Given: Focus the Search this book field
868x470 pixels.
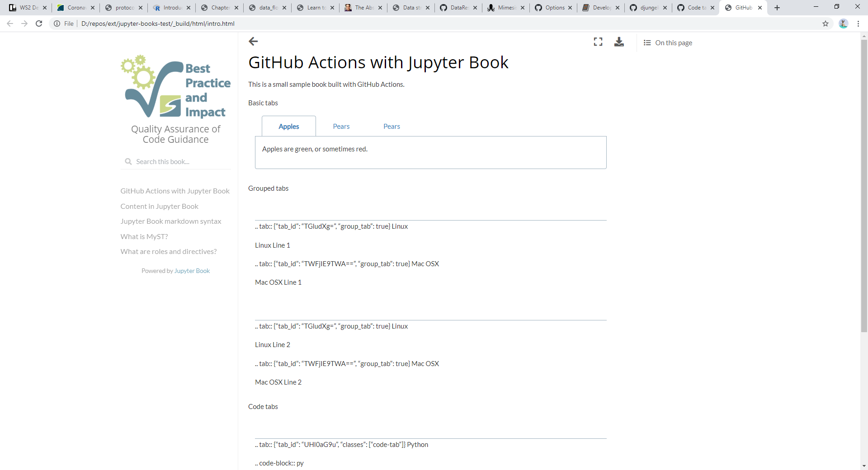Looking at the screenshot, I should point(176,162).
